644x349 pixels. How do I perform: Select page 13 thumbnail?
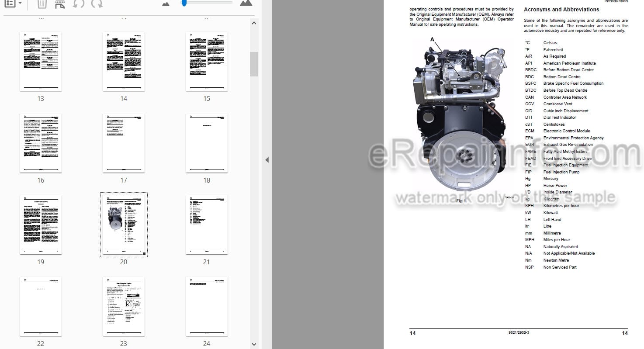coord(41,61)
